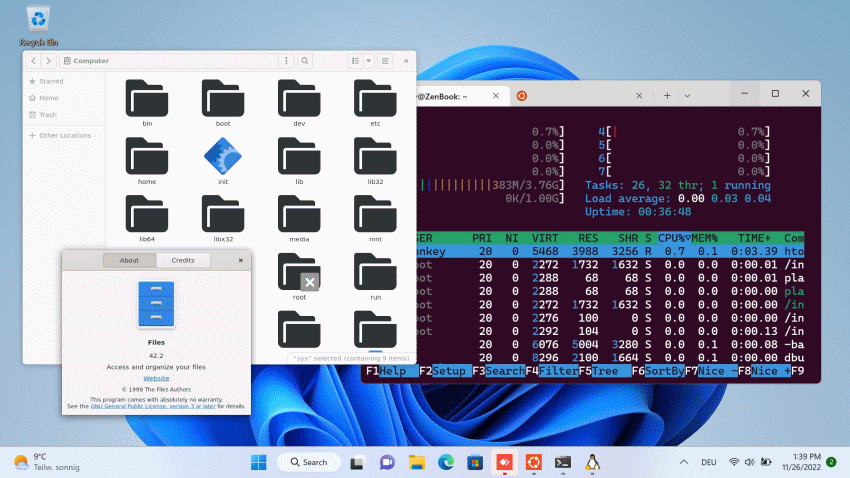Select the init file icon

(x=223, y=161)
